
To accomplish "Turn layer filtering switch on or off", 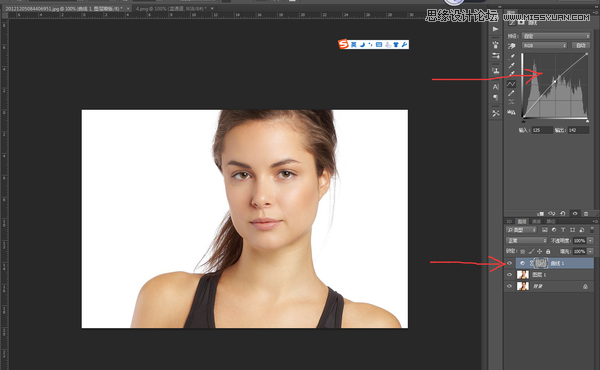I will tap(592, 230).
